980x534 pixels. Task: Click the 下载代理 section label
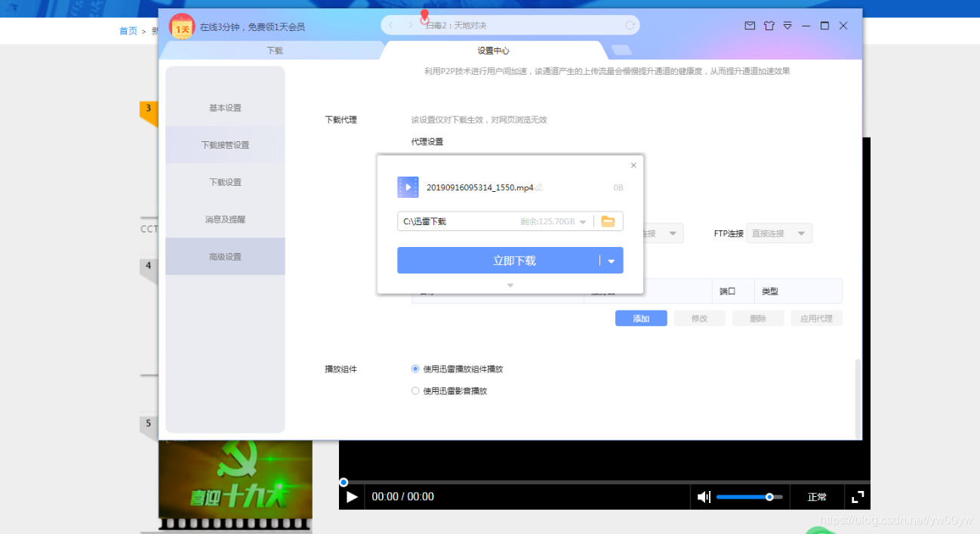341,120
